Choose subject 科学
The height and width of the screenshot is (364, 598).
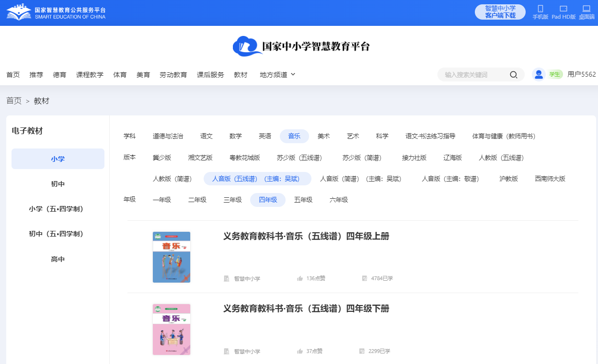382,136
